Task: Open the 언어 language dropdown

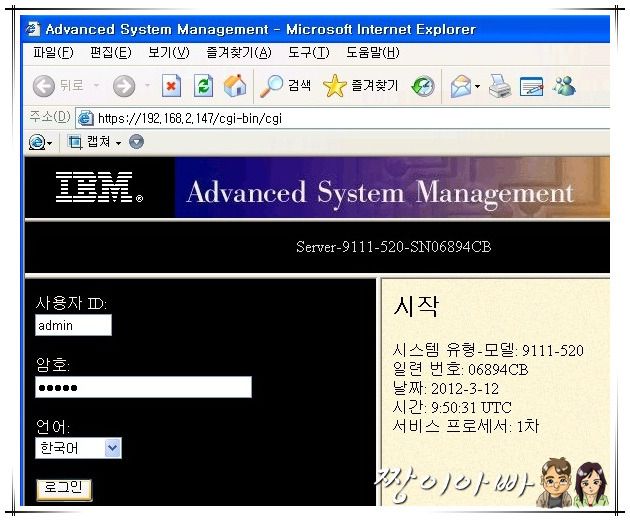Action: click(x=78, y=448)
